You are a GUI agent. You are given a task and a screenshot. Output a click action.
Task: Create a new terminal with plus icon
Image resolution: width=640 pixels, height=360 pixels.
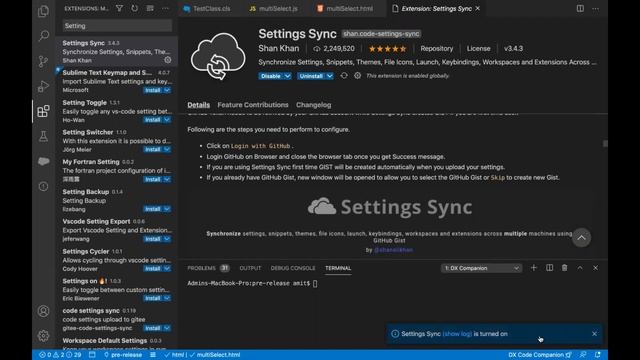click(x=533, y=268)
